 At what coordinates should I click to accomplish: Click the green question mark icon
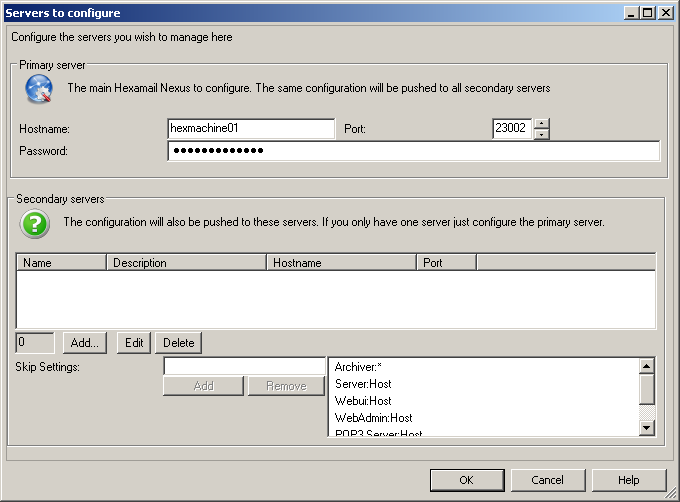35,223
